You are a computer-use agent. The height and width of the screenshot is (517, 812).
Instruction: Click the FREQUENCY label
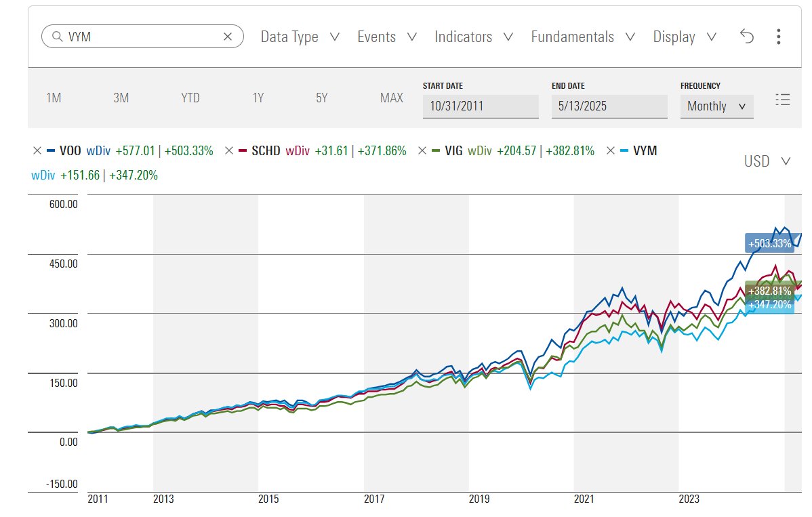pos(700,86)
